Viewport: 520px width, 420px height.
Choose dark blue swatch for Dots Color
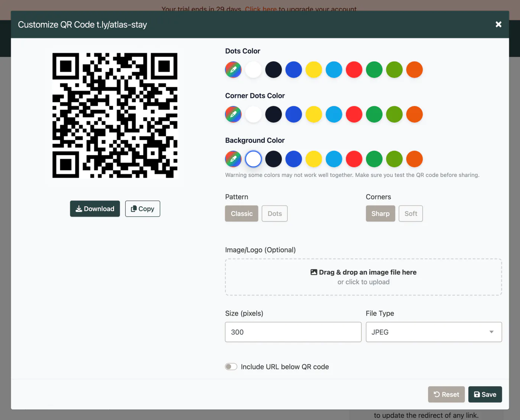294,70
